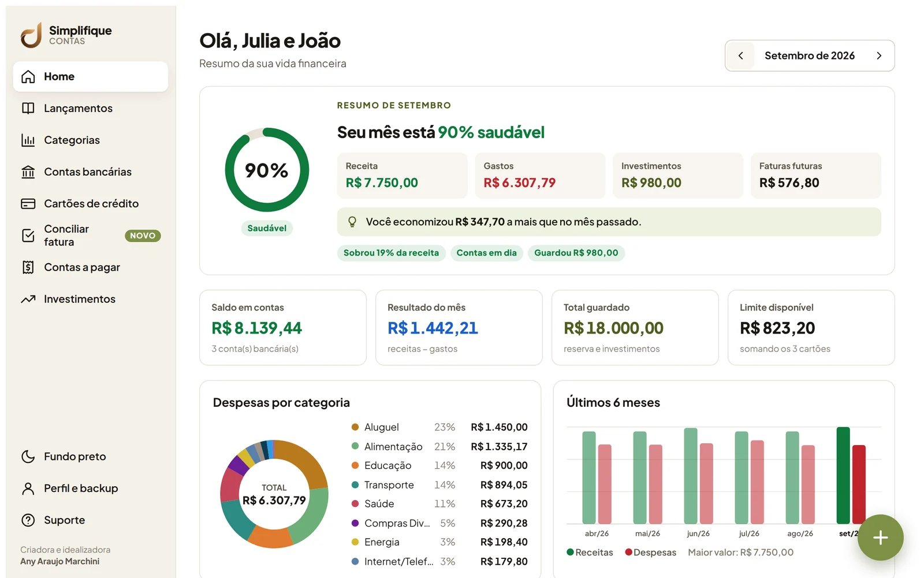Image resolution: width=924 pixels, height=578 pixels.
Task: Click the Investimentos trend arrow icon
Action: tap(28, 299)
